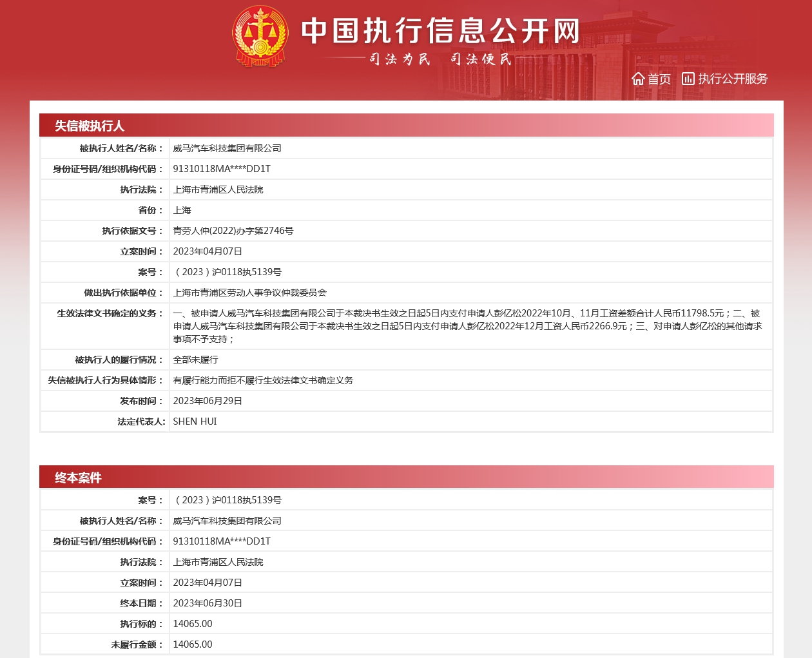Screen dimensions: 812x658
Task: Select case number （2023）沪0118执5139号
Action: pos(227,272)
